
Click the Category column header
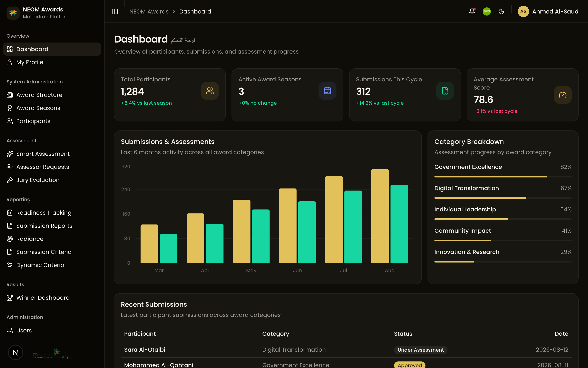pos(276,334)
